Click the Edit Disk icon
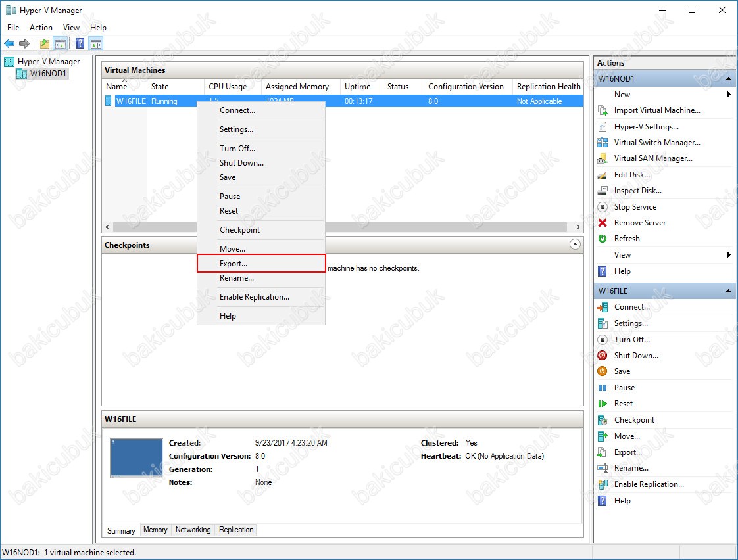Viewport: 738px width, 560px height. click(x=603, y=175)
